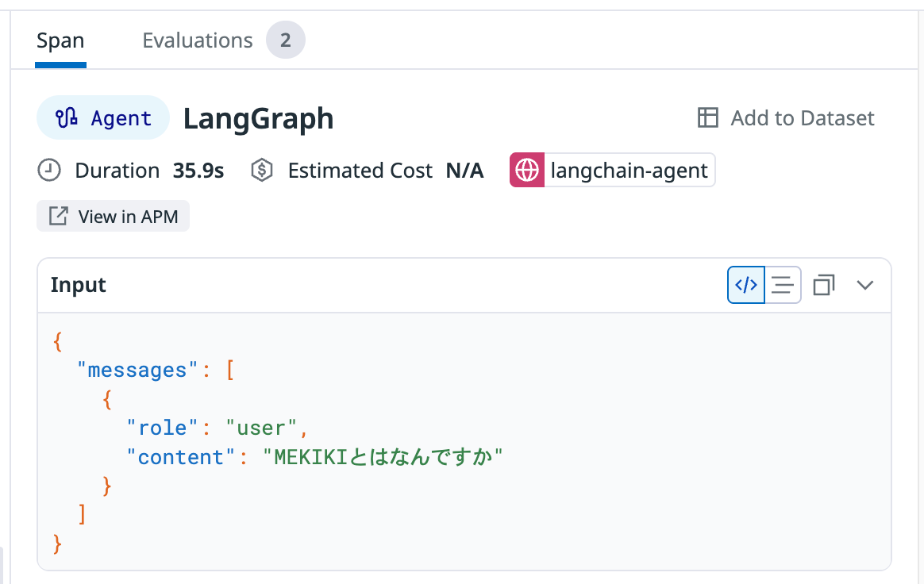The height and width of the screenshot is (584, 924).
Task: Click the dataset table icon
Action: click(x=706, y=118)
